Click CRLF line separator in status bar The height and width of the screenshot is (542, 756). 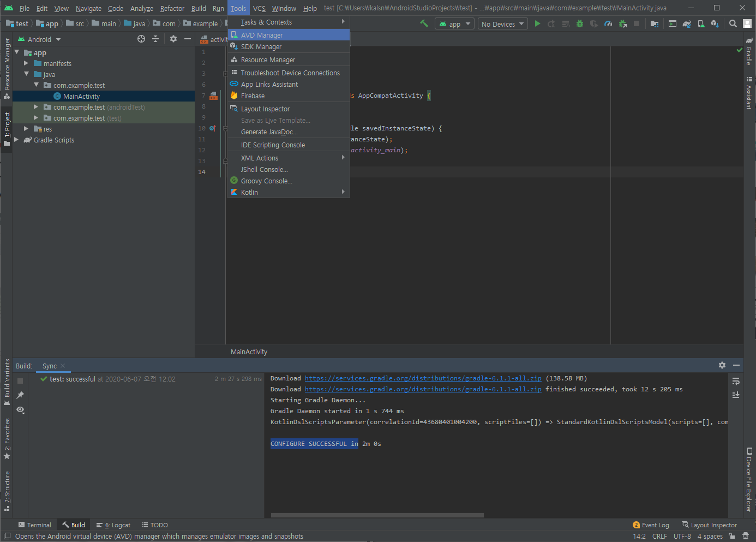659,536
